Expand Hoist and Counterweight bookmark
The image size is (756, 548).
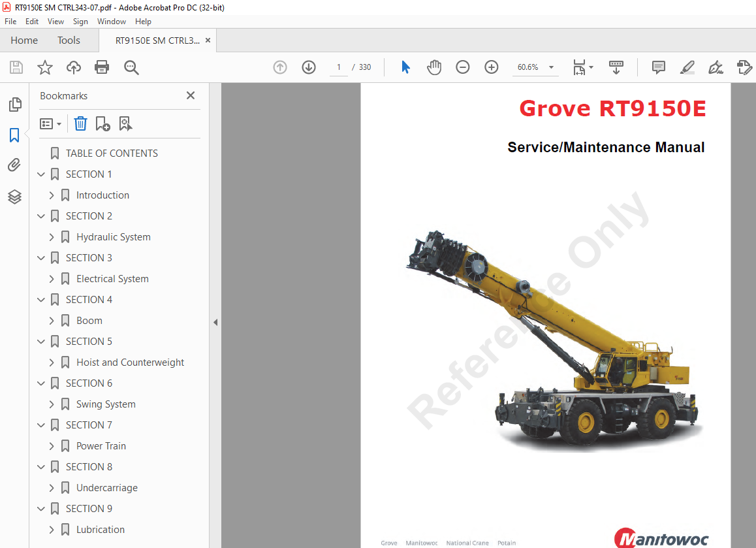pyautogui.click(x=52, y=363)
